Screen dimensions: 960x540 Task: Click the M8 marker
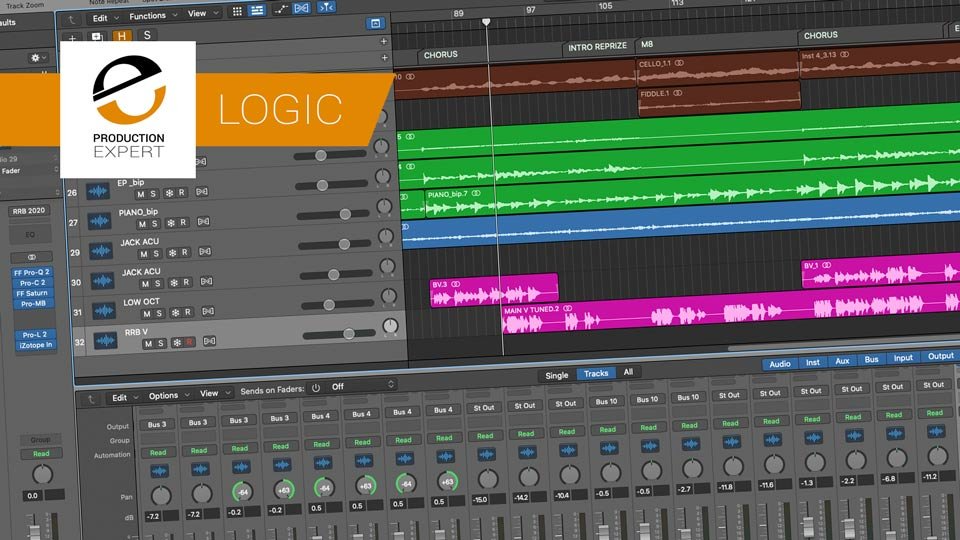click(647, 44)
